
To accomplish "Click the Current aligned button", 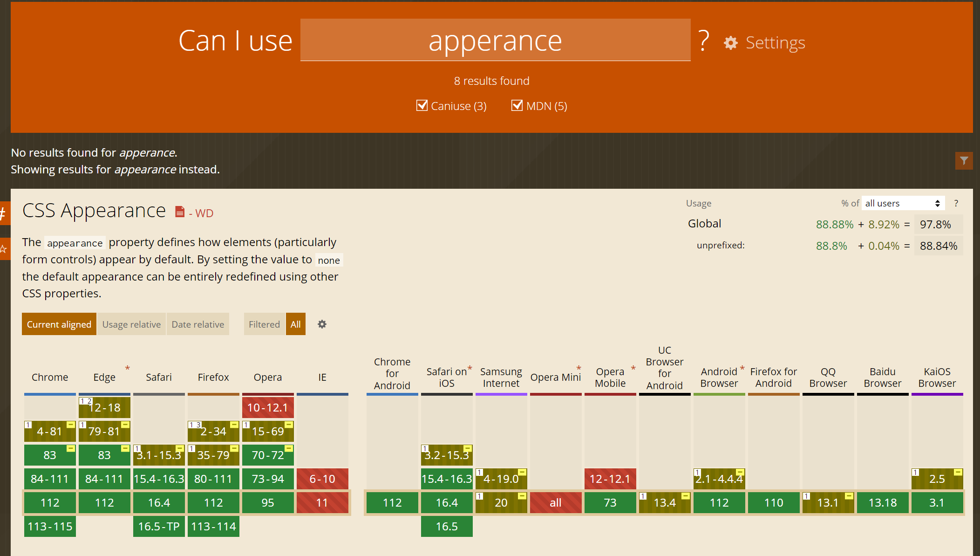I will (x=59, y=324).
